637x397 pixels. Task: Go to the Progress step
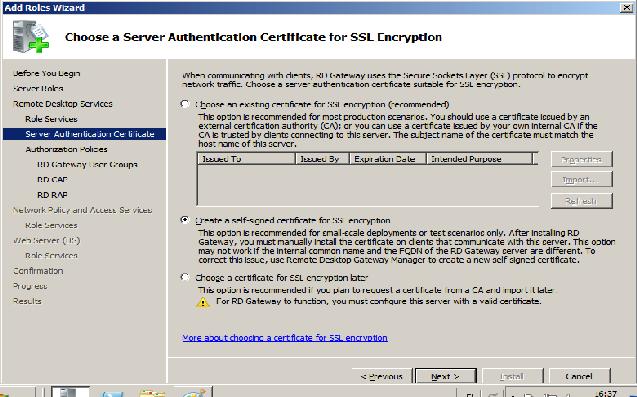click(x=30, y=286)
